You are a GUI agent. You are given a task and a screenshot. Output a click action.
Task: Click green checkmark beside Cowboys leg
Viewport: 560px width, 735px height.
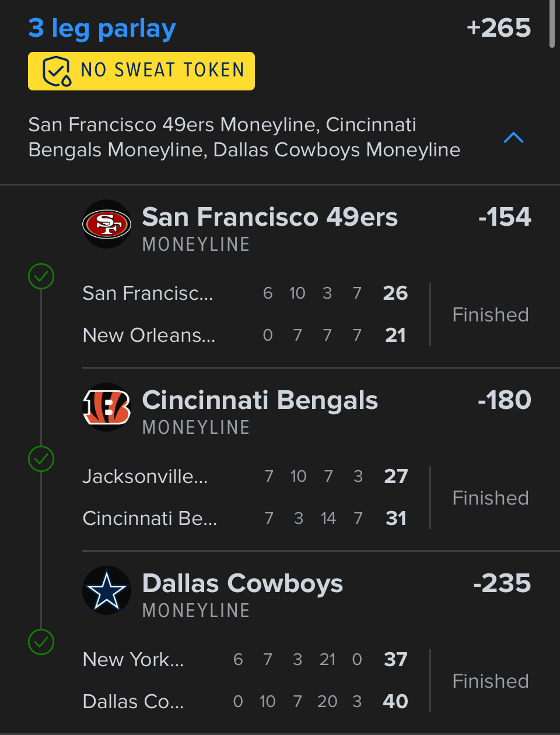(x=41, y=642)
